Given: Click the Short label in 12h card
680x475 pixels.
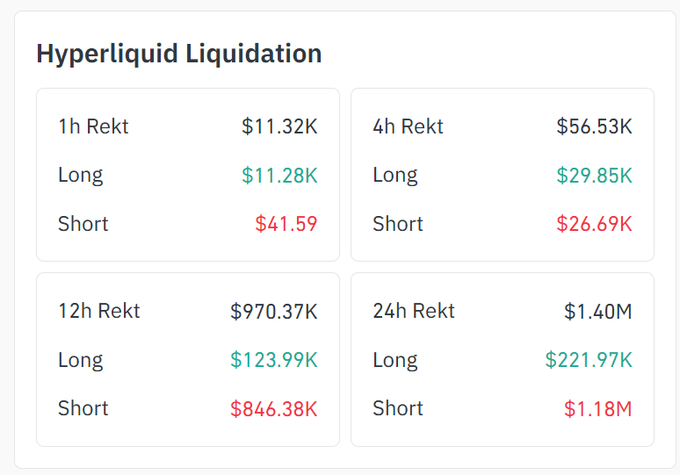Looking at the screenshot, I should pos(83,408).
